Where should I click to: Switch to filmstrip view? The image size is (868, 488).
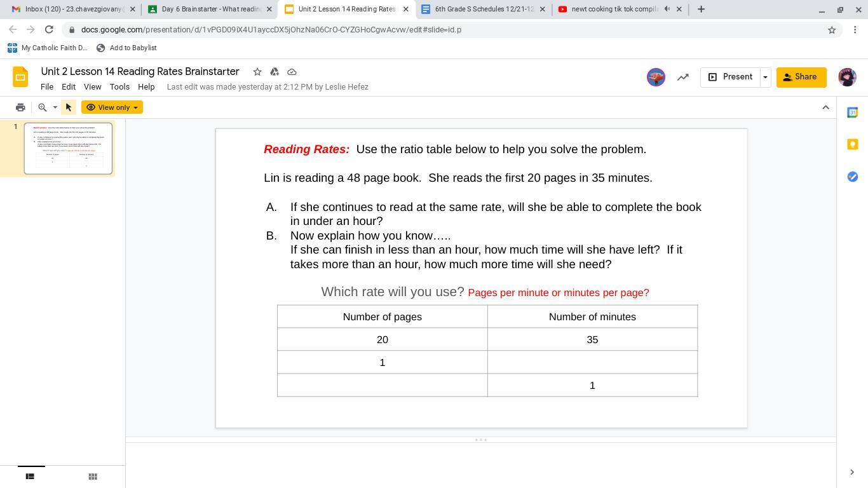tap(30, 477)
